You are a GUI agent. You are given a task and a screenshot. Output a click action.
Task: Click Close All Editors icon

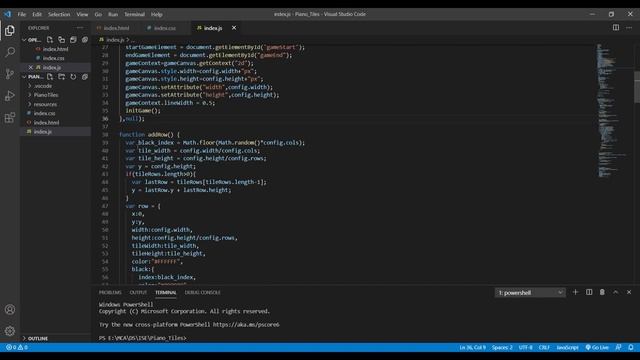point(85,40)
